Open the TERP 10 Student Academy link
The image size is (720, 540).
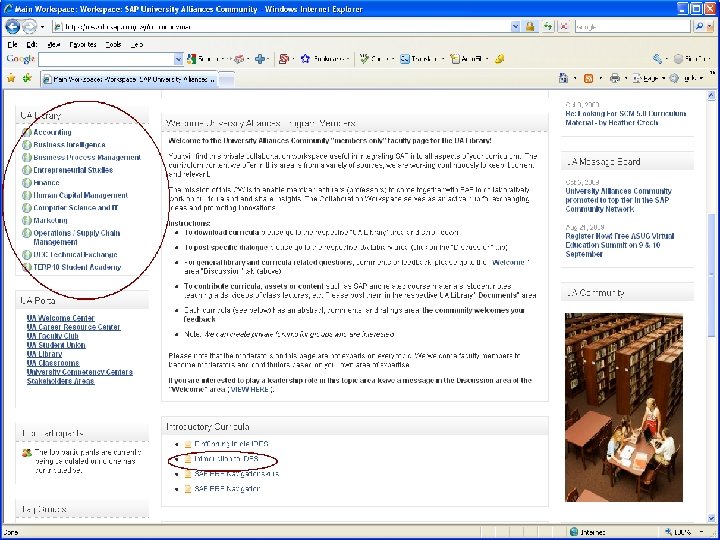pyautogui.click(x=77, y=267)
